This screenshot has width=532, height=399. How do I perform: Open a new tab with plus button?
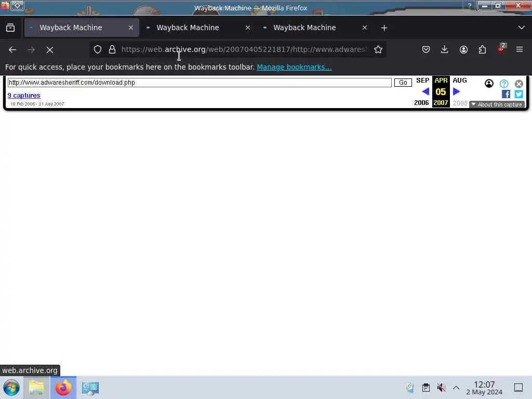(384, 28)
